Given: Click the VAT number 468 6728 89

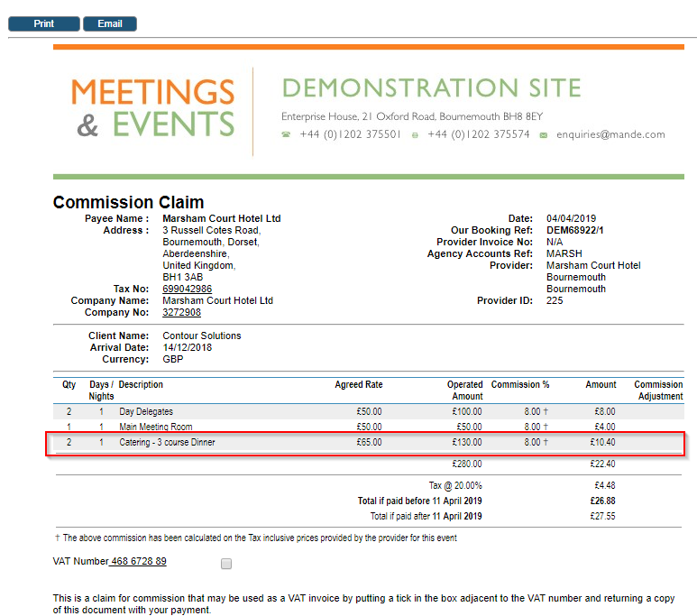Looking at the screenshot, I should pyautogui.click(x=138, y=561).
